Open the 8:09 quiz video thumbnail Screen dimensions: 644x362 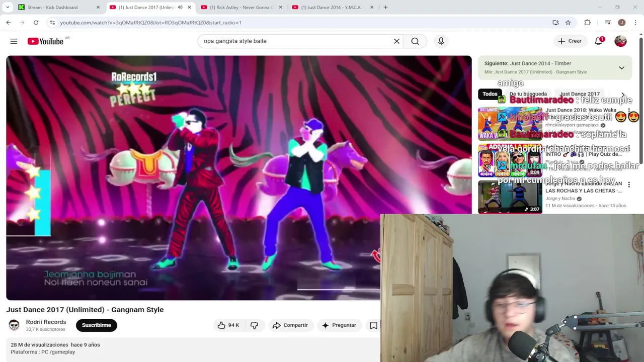tap(510, 160)
